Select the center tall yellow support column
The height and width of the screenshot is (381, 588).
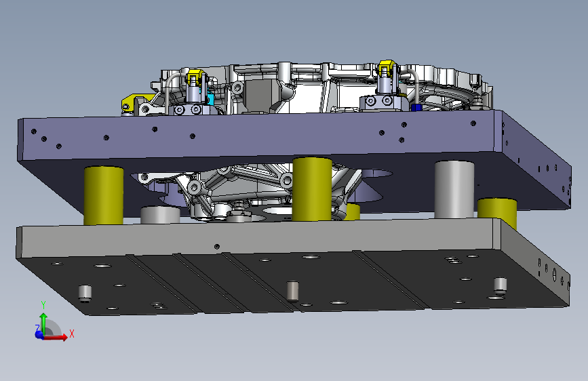click(x=312, y=188)
